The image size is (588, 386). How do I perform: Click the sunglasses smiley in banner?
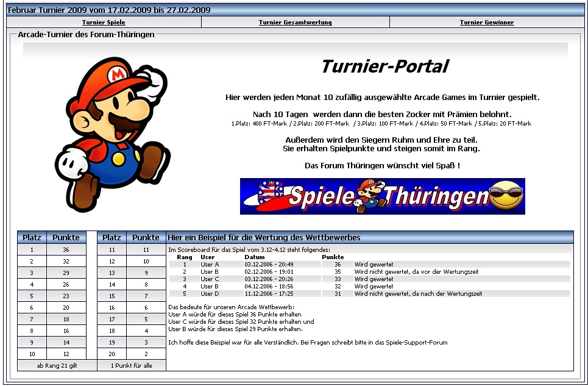coord(506,196)
